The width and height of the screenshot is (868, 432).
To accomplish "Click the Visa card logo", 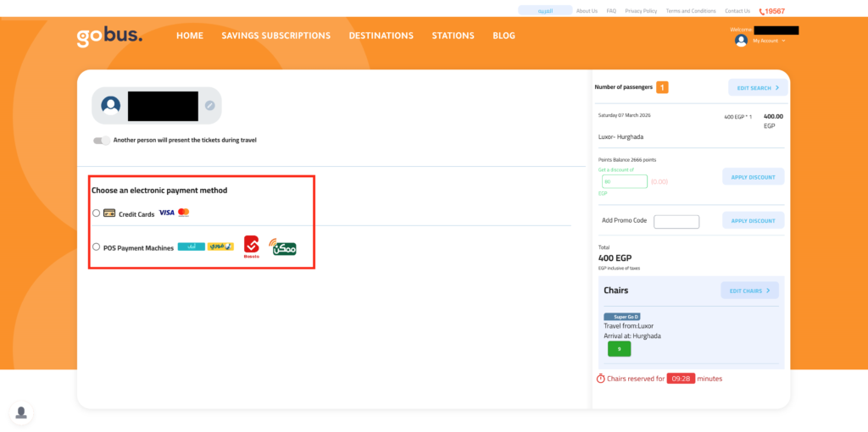I will [166, 213].
